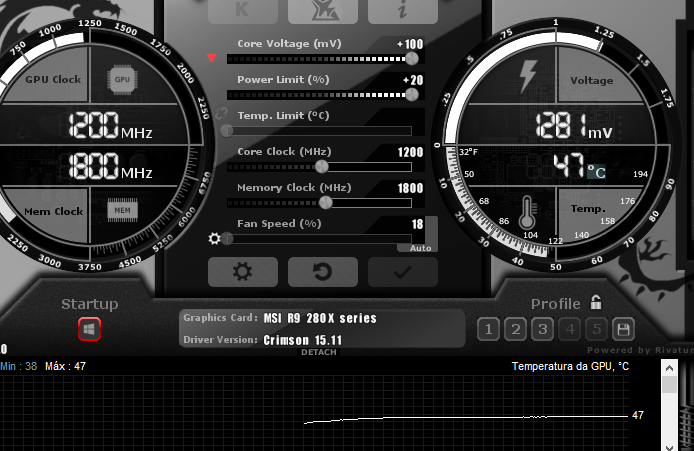Click the 1200 MHz GPU clock readout
Viewport: 694px width, 451px height.
[x=110, y=126]
